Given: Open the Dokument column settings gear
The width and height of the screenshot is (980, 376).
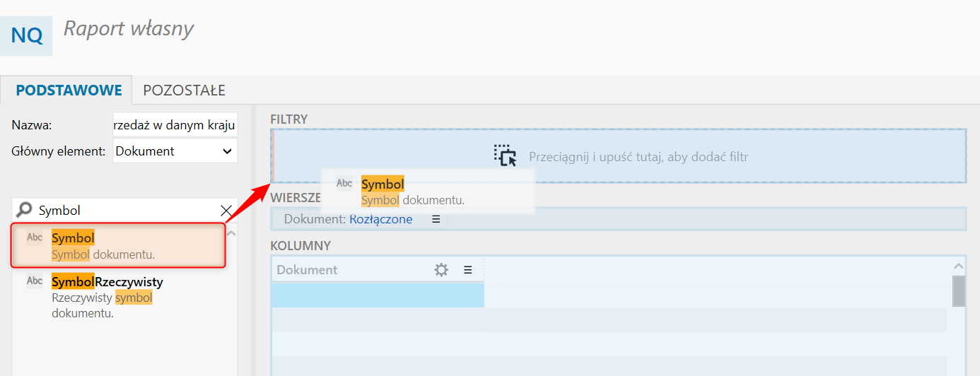Looking at the screenshot, I should pos(441,269).
